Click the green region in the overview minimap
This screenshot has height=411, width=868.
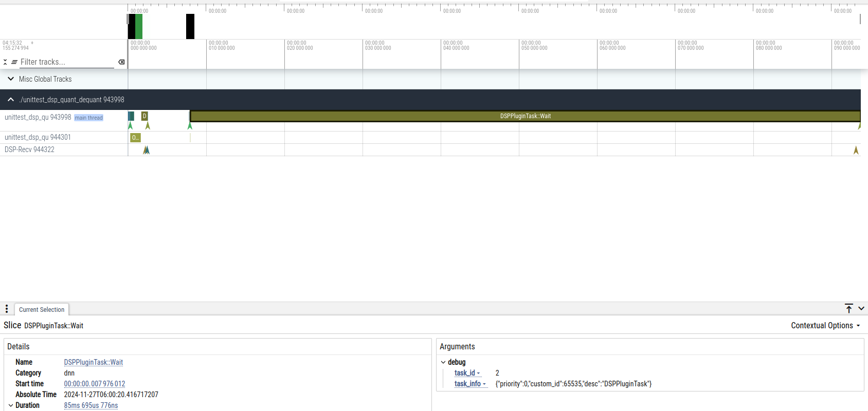pos(139,27)
